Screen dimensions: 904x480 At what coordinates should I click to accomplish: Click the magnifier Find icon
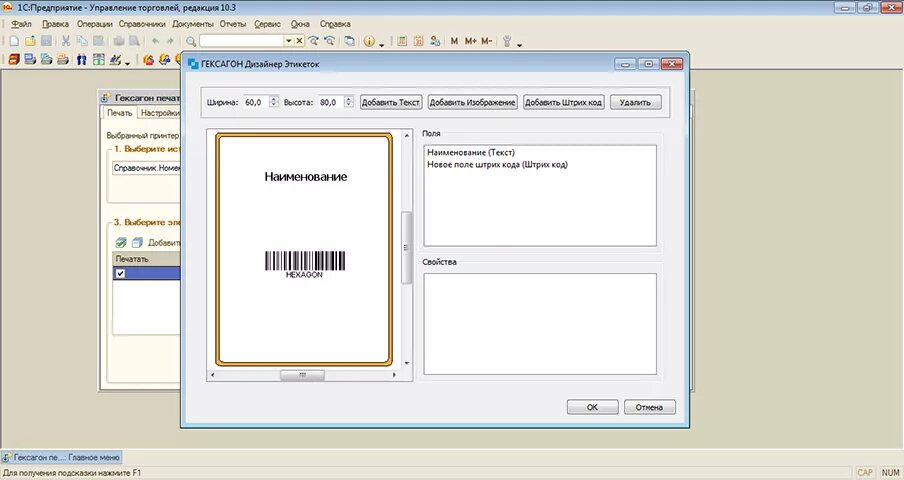tap(191, 41)
